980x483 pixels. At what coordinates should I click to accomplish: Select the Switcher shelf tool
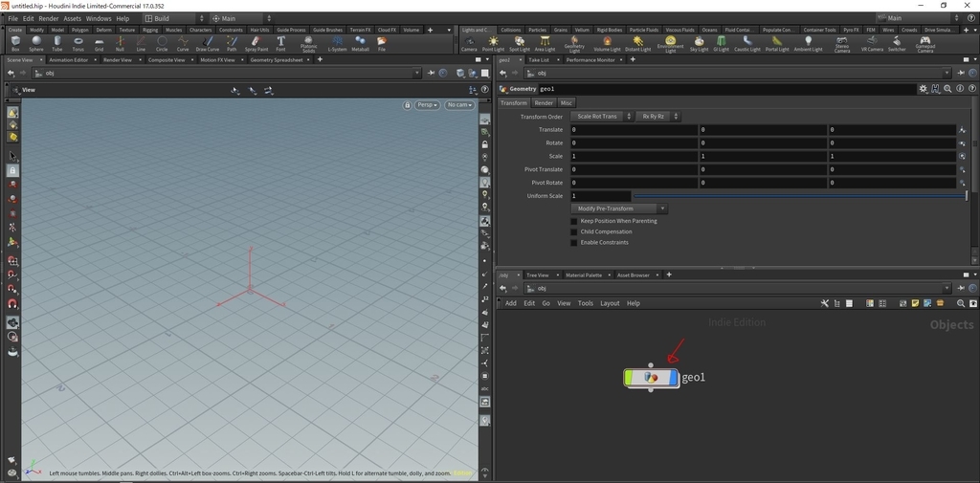click(x=897, y=43)
